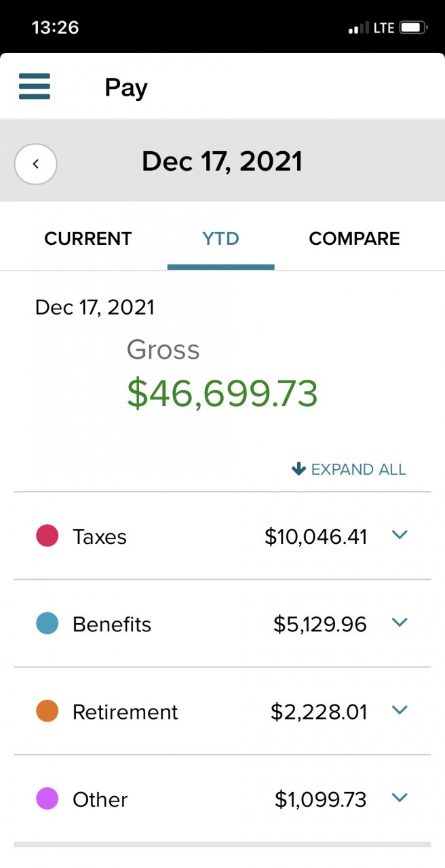Click the red Taxes category dot
This screenshot has height=868, width=445.
(x=47, y=536)
